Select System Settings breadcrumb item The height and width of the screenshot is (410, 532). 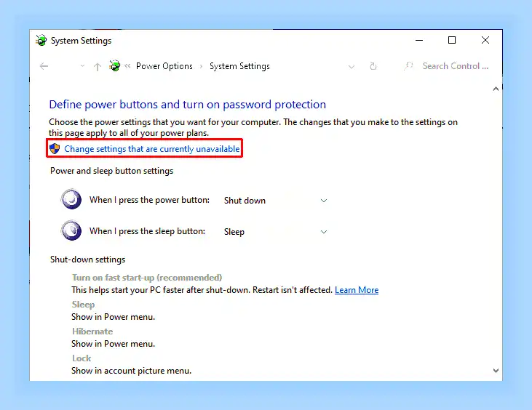(239, 66)
